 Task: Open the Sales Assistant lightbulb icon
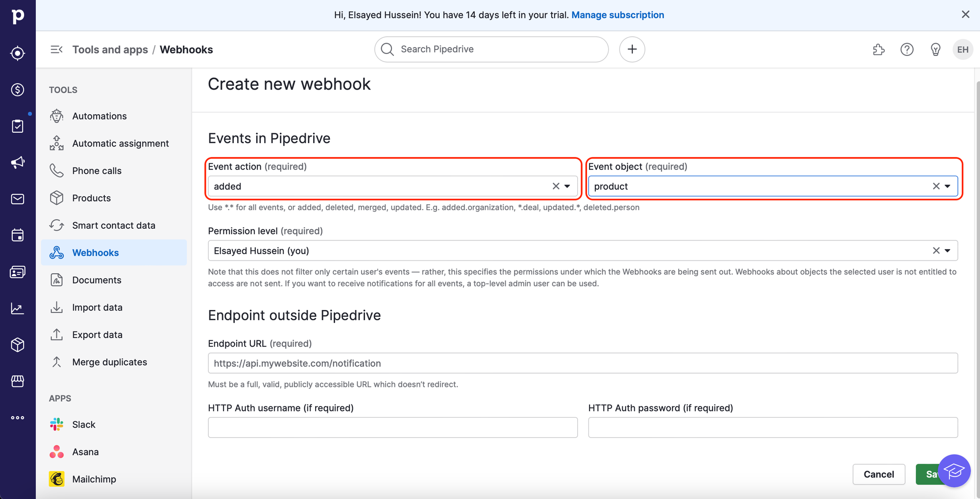point(935,49)
